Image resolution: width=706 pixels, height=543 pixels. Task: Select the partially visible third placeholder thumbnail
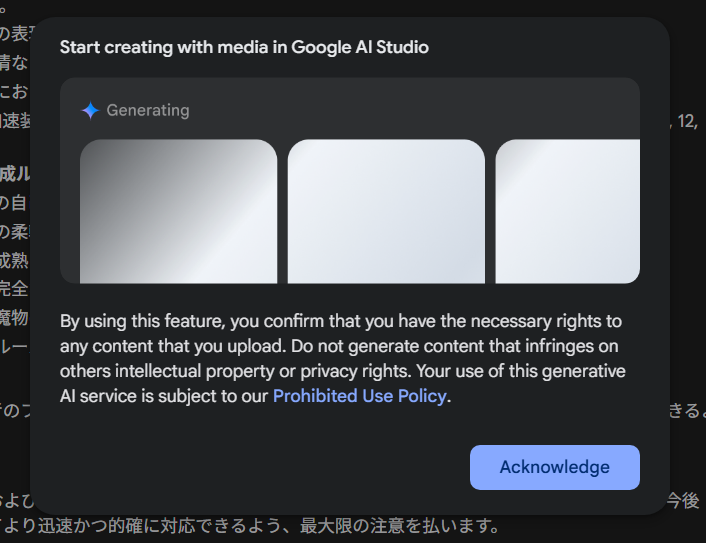click(567, 211)
